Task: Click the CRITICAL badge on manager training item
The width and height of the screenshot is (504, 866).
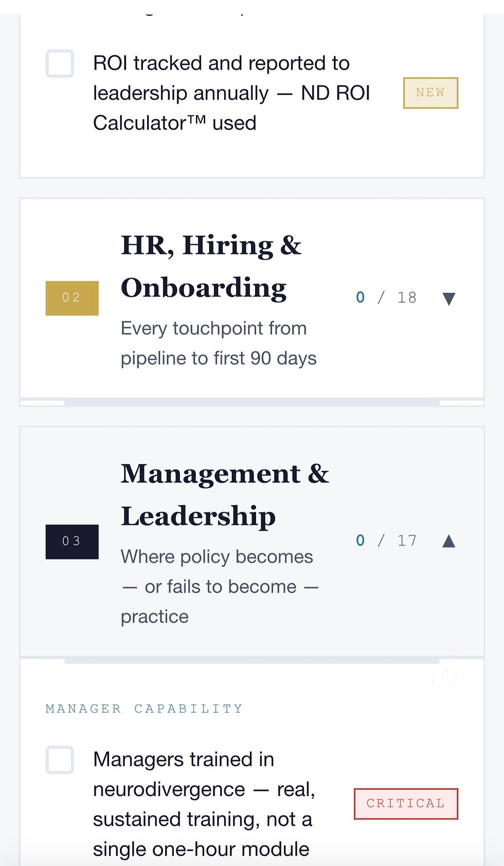Action: coord(405,803)
